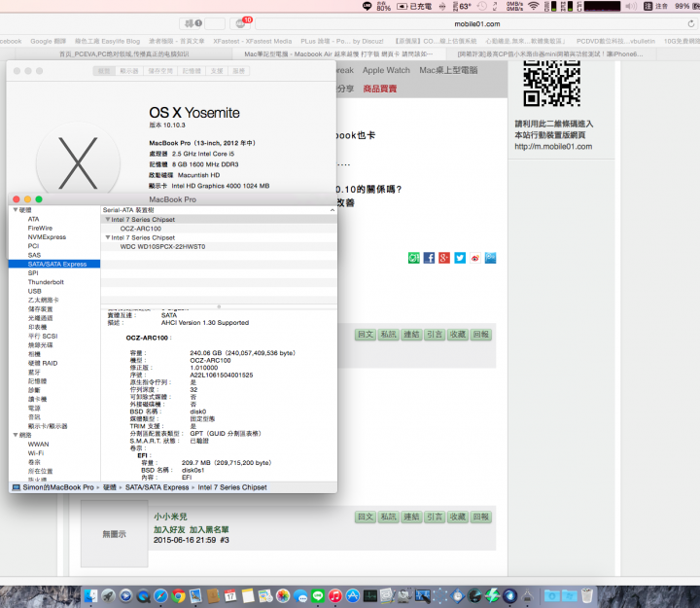Screen dimensions: 700x608
Task: Click extension icon with red 10 badge
Action: pos(241,23)
